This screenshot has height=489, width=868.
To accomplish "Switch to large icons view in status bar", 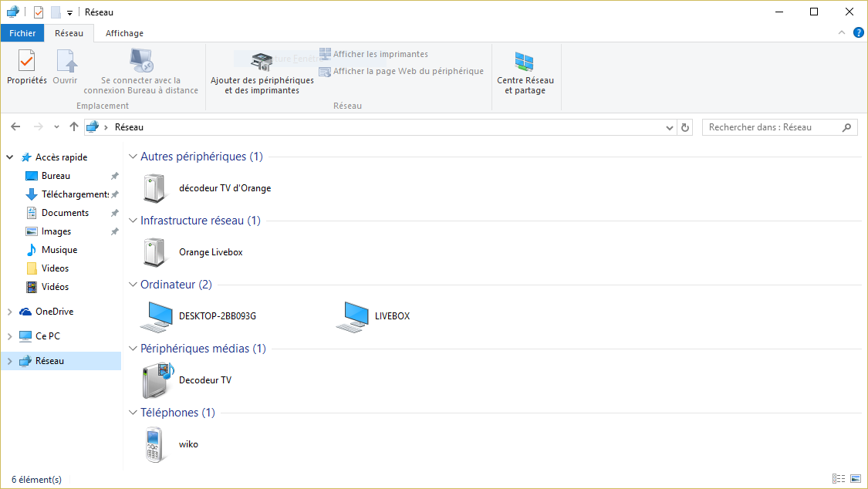I will pos(856,479).
